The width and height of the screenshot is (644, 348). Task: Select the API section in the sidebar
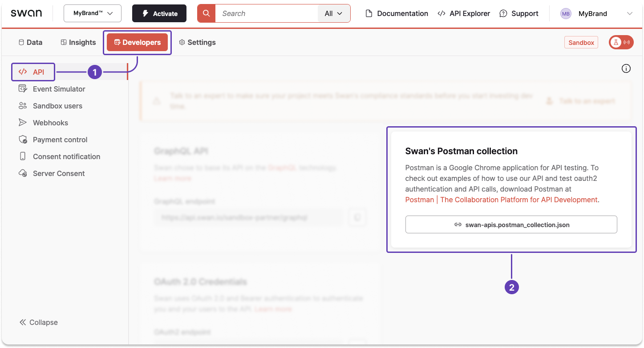click(x=33, y=72)
